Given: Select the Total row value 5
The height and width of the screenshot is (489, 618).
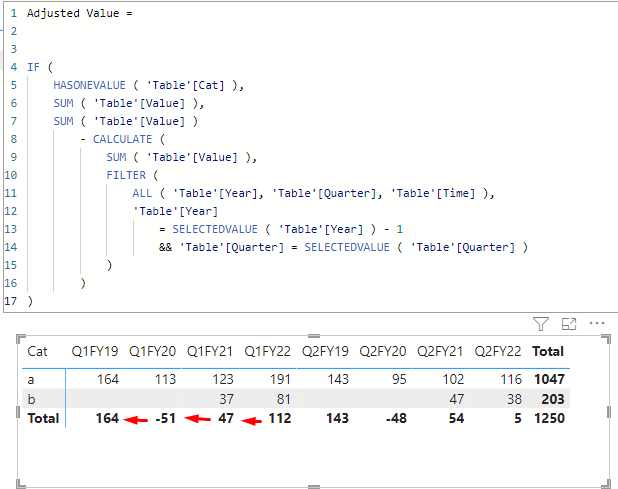Looking at the screenshot, I should 517,418.
